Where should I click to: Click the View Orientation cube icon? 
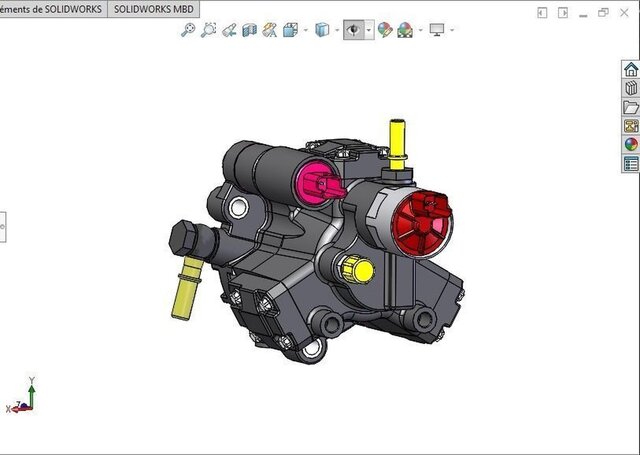(290, 30)
